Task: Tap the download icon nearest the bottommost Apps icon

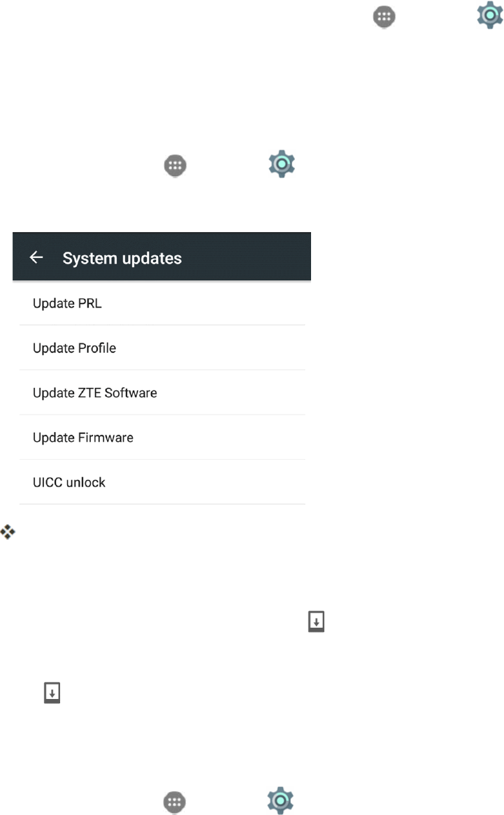Action: point(52,693)
